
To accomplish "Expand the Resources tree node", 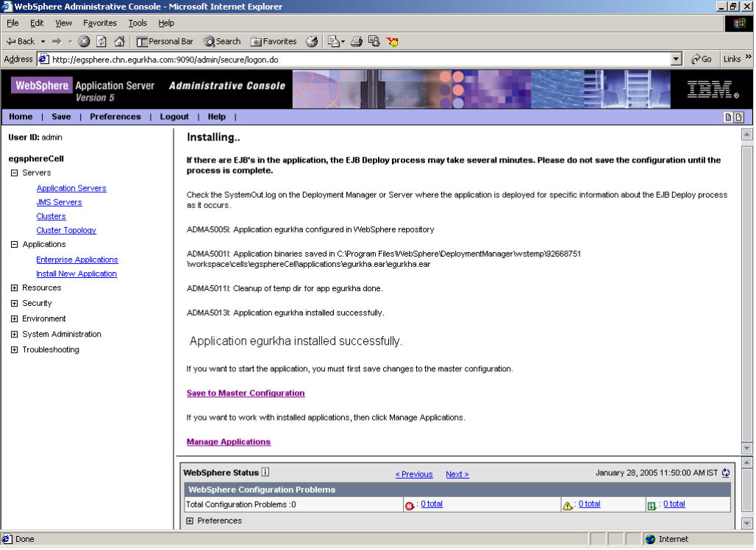I will click(x=15, y=288).
